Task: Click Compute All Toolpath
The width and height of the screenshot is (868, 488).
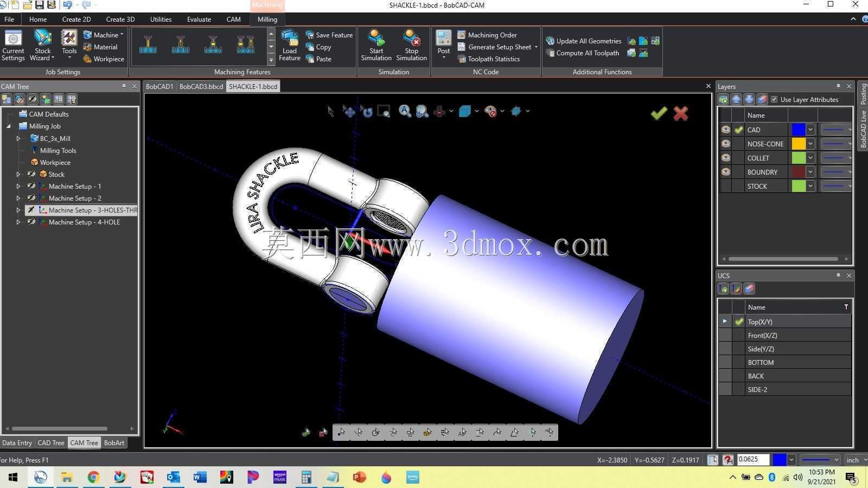Action: (582, 53)
